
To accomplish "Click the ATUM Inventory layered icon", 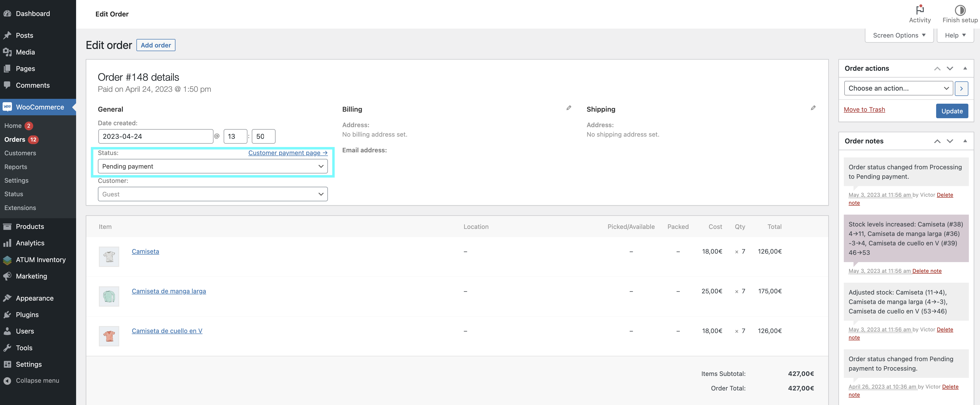I will [7, 260].
